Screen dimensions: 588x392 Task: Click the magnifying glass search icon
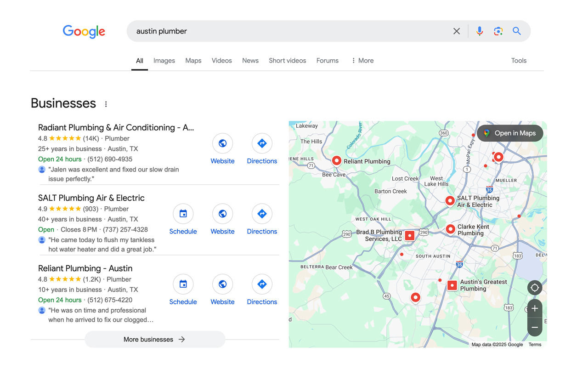(x=517, y=31)
